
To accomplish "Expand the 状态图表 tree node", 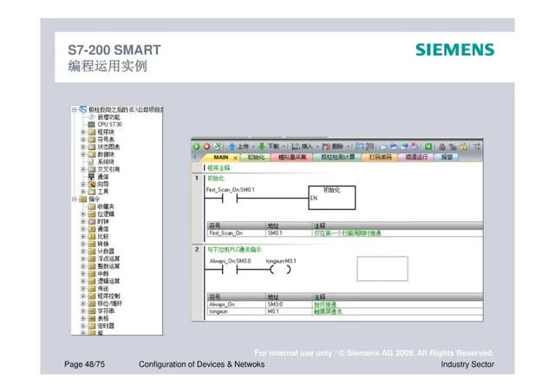I will tap(83, 147).
